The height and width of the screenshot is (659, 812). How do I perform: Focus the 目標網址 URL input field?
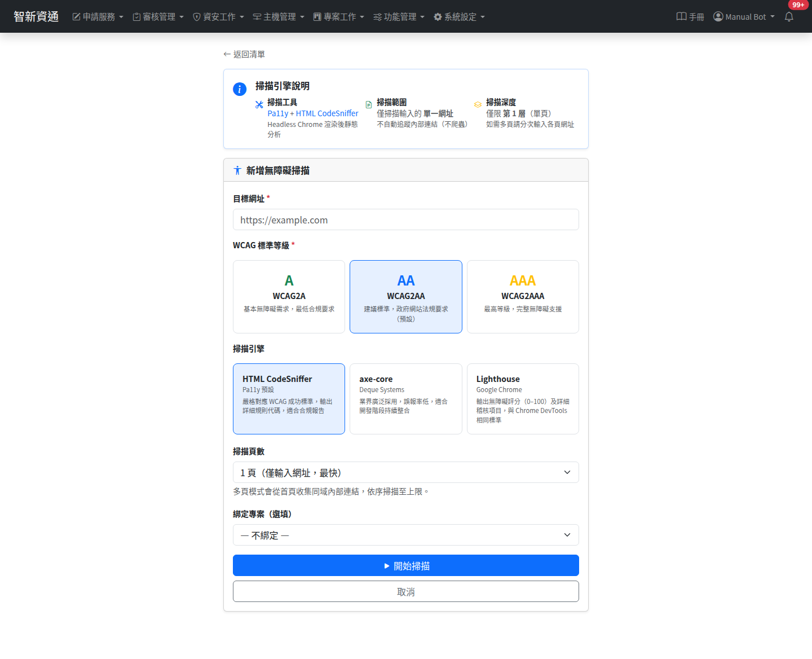pos(406,219)
